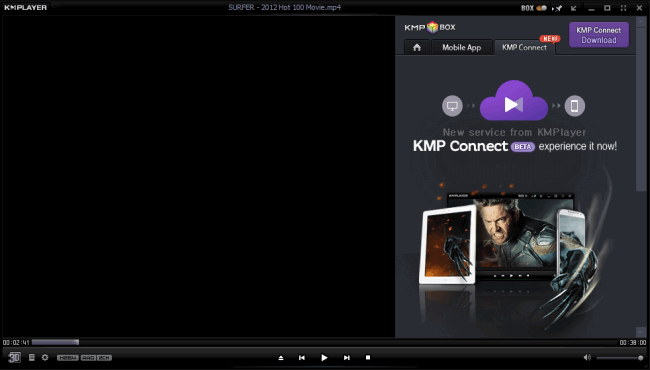Open a file with the eject button
Screen dimensions: 650x370
tap(281, 358)
